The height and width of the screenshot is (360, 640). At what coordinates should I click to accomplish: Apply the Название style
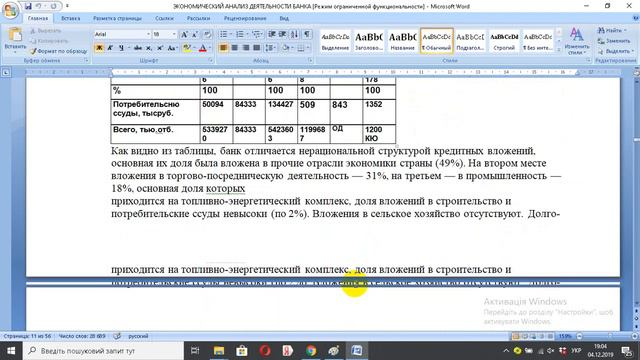point(402,41)
